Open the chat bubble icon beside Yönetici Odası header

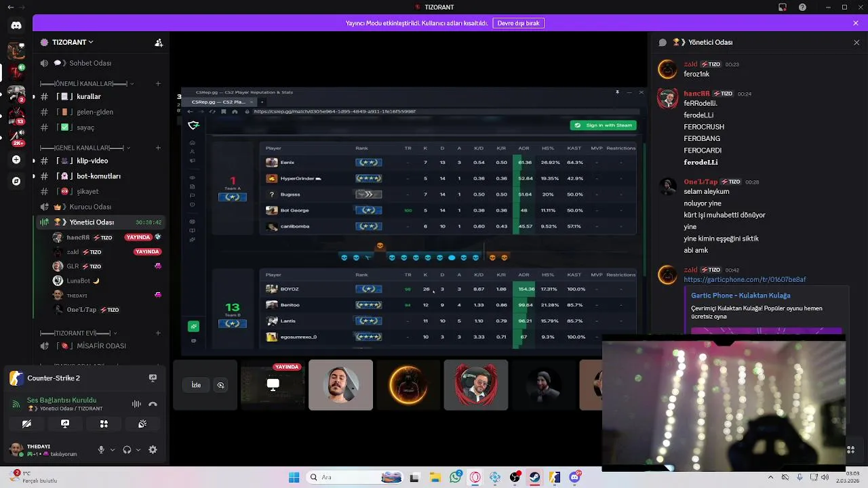[x=663, y=42]
